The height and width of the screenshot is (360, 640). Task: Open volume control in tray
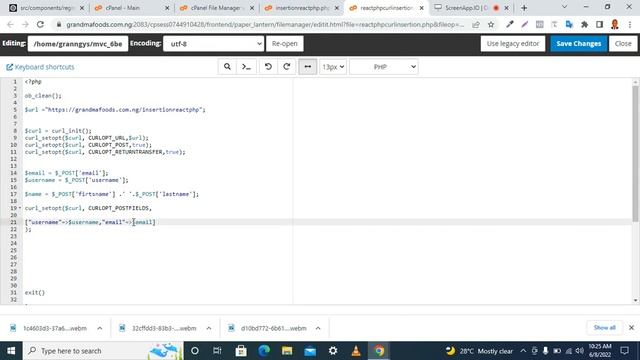pyautogui.click(x=579, y=351)
